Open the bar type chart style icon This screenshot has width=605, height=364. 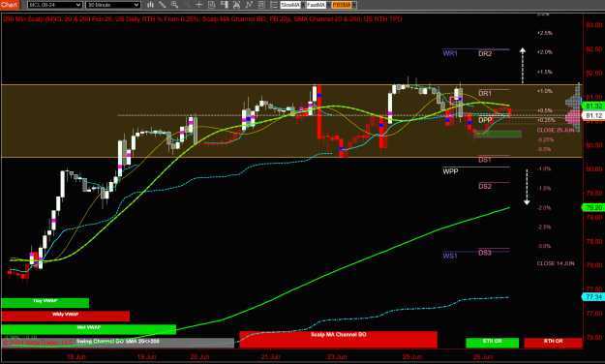(x=150, y=5)
